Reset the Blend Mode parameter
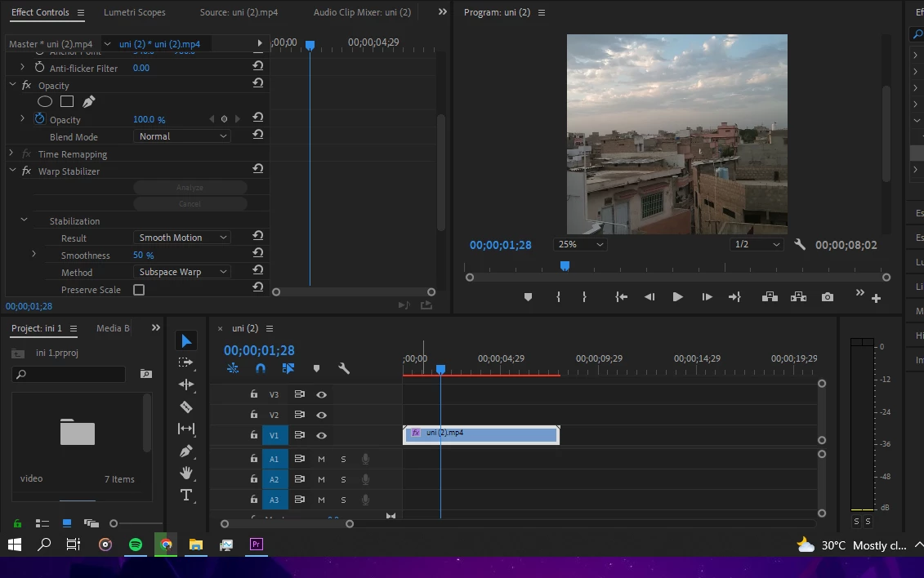Screen dimensions: 924x578 (257, 134)
